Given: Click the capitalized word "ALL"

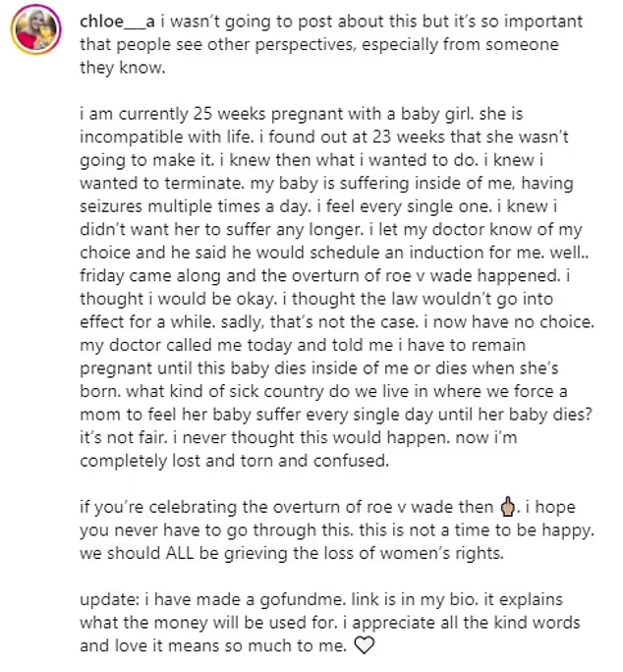Looking at the screenshot, I should (x=180, y=553).
